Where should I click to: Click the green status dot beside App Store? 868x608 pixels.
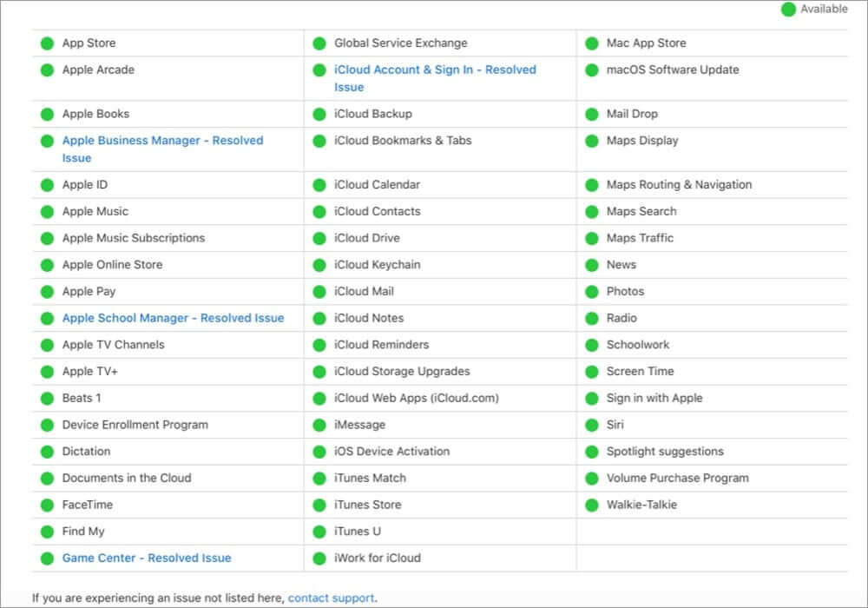coord(47,43)
